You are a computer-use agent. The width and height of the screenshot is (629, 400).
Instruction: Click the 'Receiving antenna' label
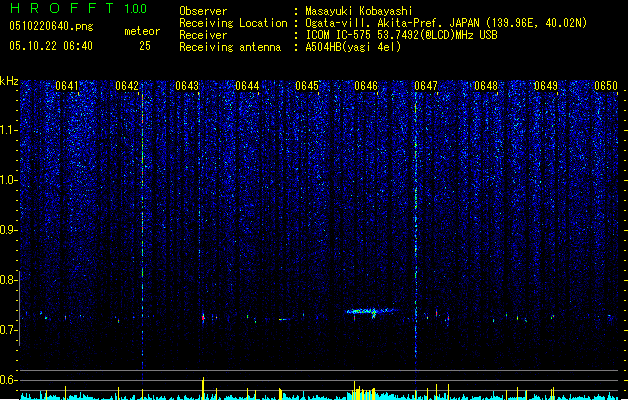click(230, 47)
